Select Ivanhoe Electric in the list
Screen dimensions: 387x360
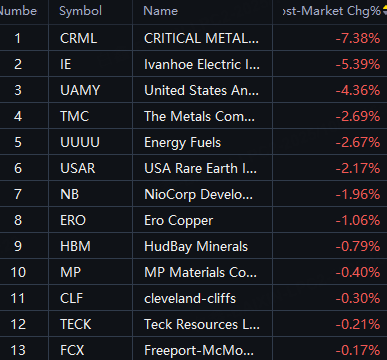[x=202, y=64]
